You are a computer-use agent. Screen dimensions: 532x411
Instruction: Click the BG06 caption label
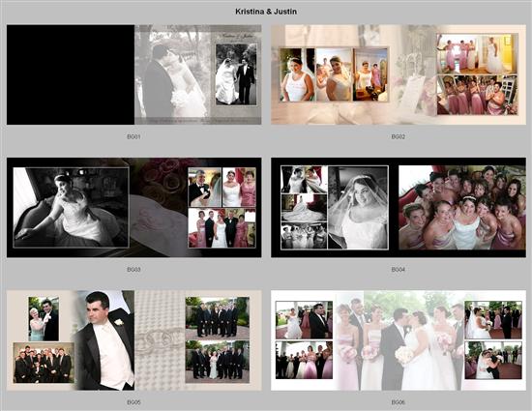coord(398,402)
